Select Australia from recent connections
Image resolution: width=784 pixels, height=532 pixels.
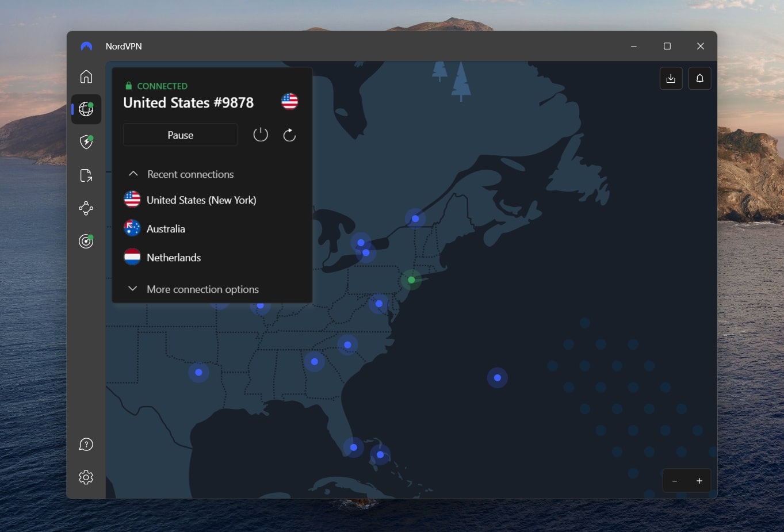165,228
